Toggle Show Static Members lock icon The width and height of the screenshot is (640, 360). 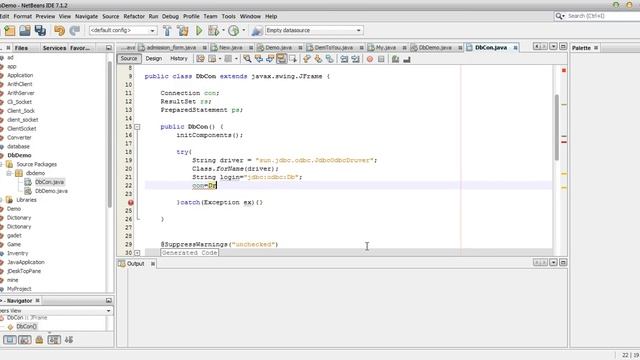pos(39,340)
